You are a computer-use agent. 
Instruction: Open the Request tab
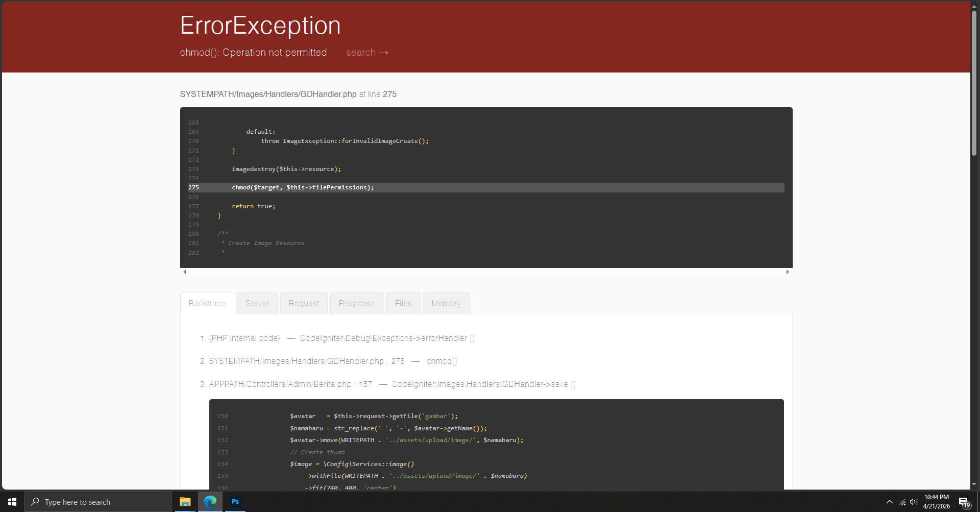pyautogui.click(x=304, y=303)
